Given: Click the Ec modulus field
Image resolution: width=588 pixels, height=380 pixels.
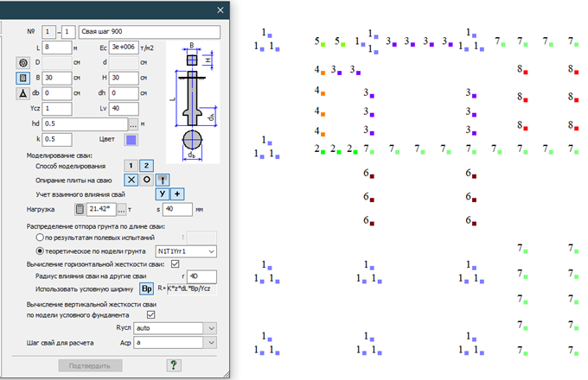Looking at the screenshot, I should pyautogui.click(x=124, y=47).
